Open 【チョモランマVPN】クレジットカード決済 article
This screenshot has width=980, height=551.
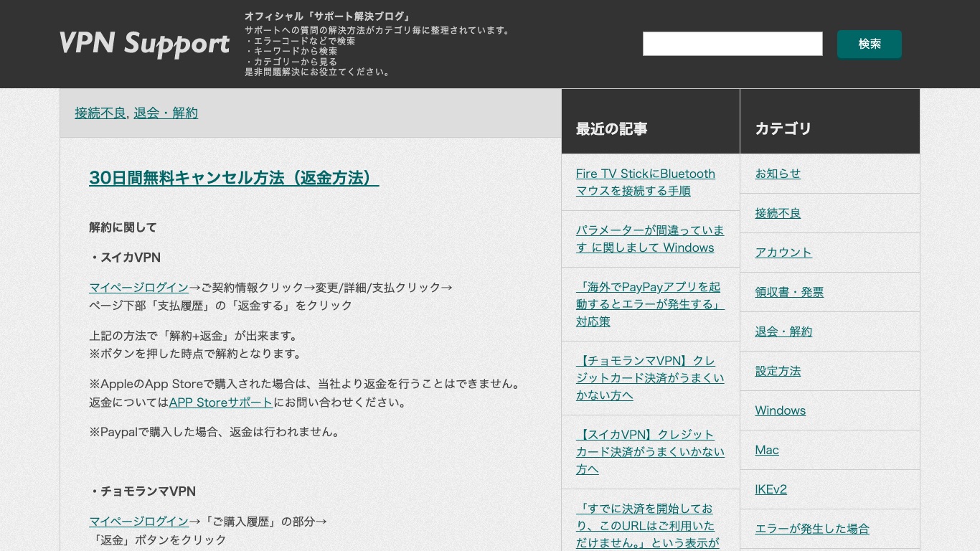click(x=650, y=378)
